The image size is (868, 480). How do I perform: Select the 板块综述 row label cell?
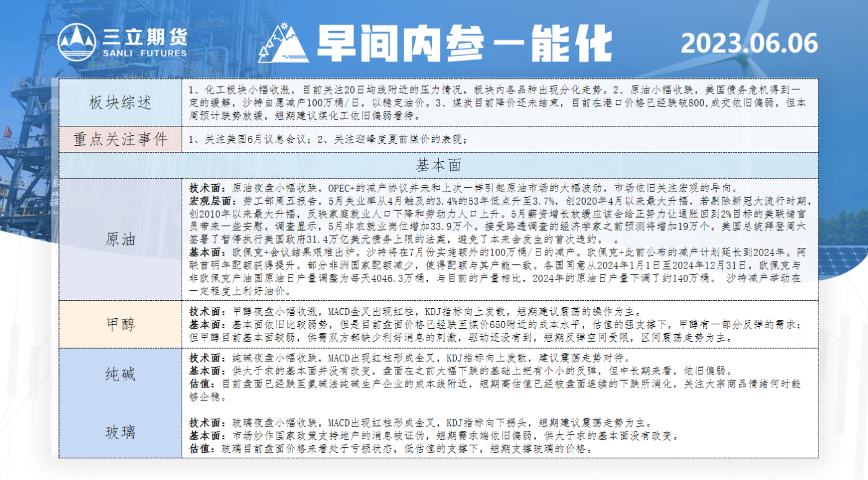(x=120, y=102)
